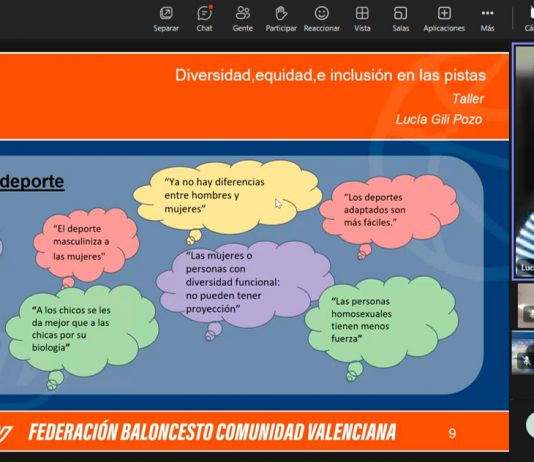This screenshot has width=534, height=462.
Task: Open the Chat panel
Action: pyautogui.click(x=204, y=19)
